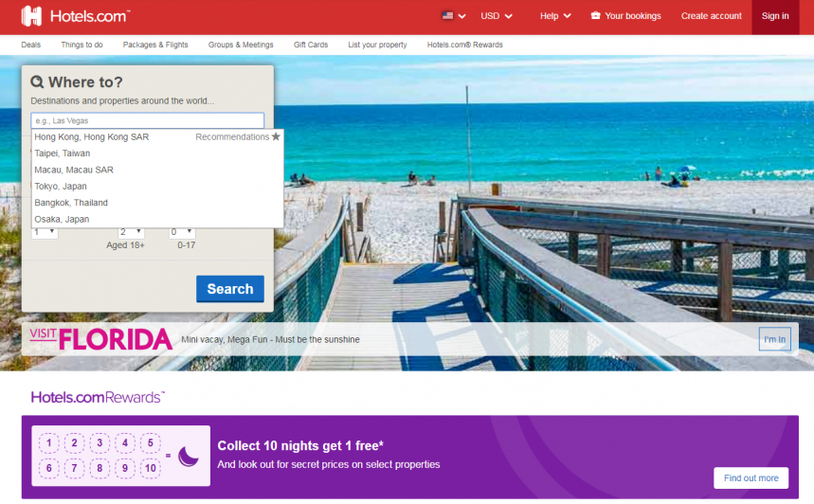Click the US flag country selector

point(454,16)
